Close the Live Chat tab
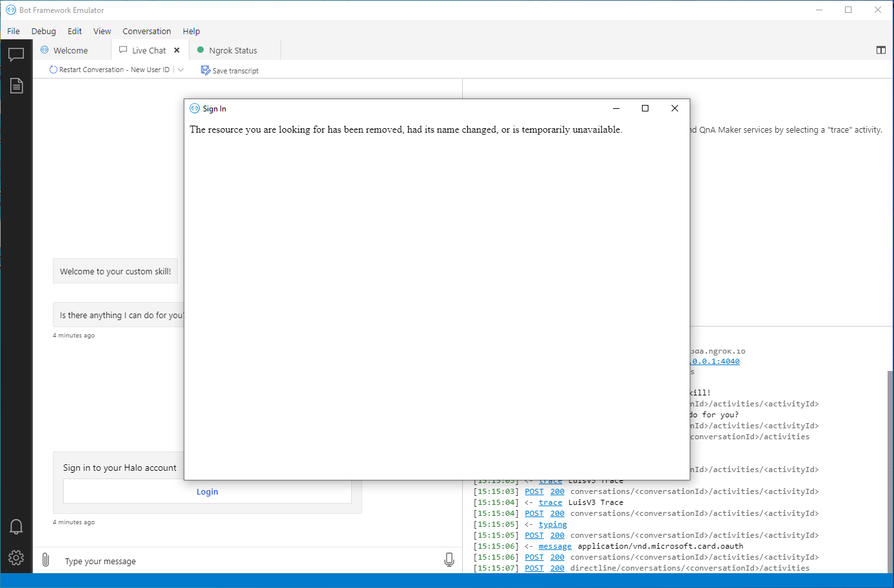Screen dimensions: 894x588 click(x=177, y=50)
